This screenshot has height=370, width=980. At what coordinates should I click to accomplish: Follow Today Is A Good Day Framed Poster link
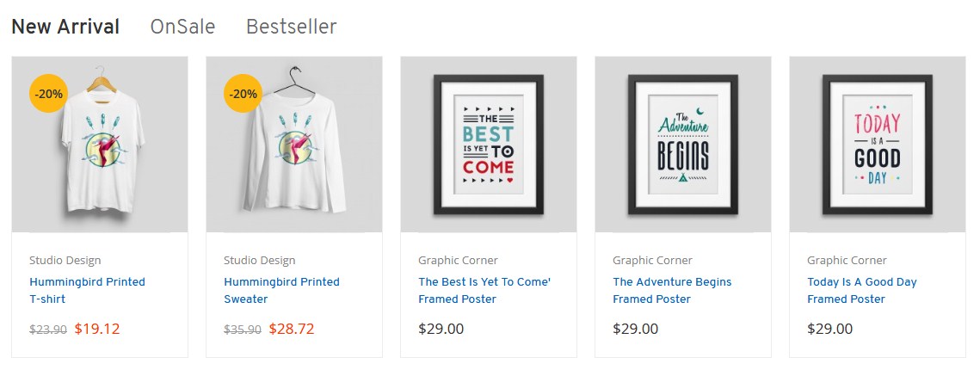click(x=862, y=291)
